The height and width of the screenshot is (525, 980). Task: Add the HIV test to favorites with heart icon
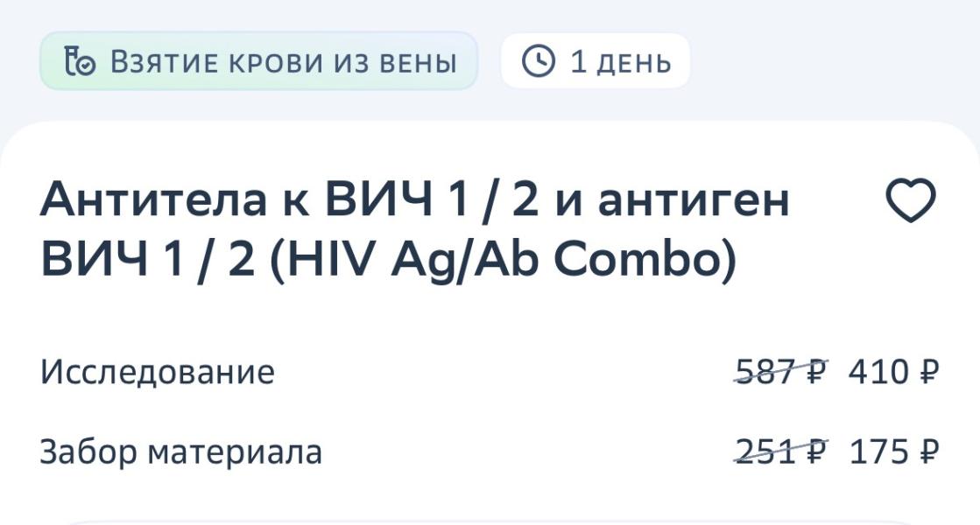(x=911, y=199)
